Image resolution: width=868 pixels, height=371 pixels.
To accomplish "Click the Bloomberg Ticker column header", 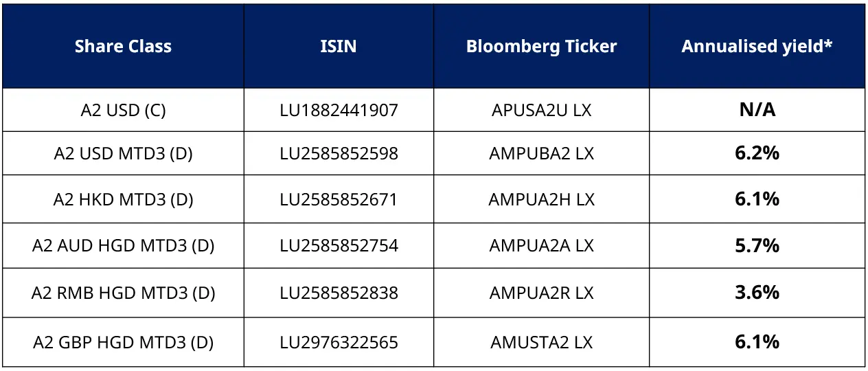I will 541,47.
